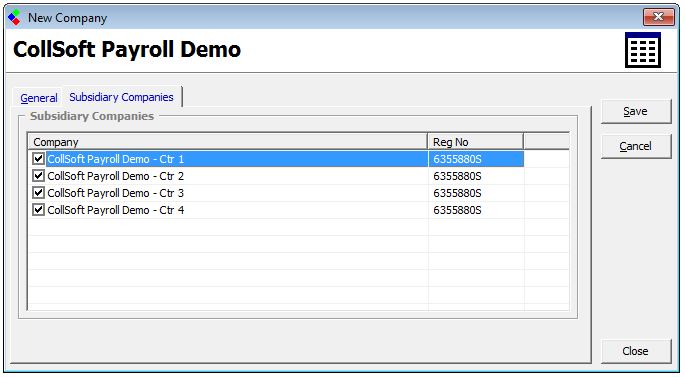685x377 pixels.
Task: Sort by the Company column header
Action: 228,142
